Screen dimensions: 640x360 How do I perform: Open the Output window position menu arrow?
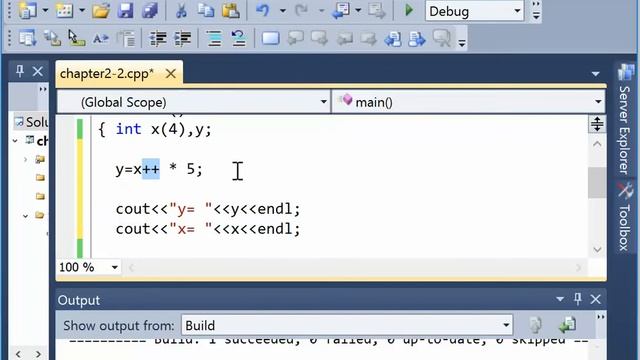click(560, 299)
